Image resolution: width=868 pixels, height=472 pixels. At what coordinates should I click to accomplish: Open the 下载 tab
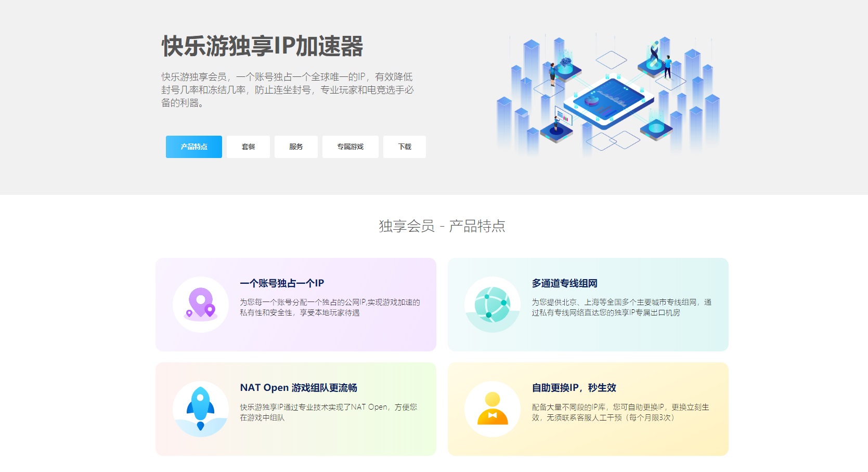coord(405,147)
